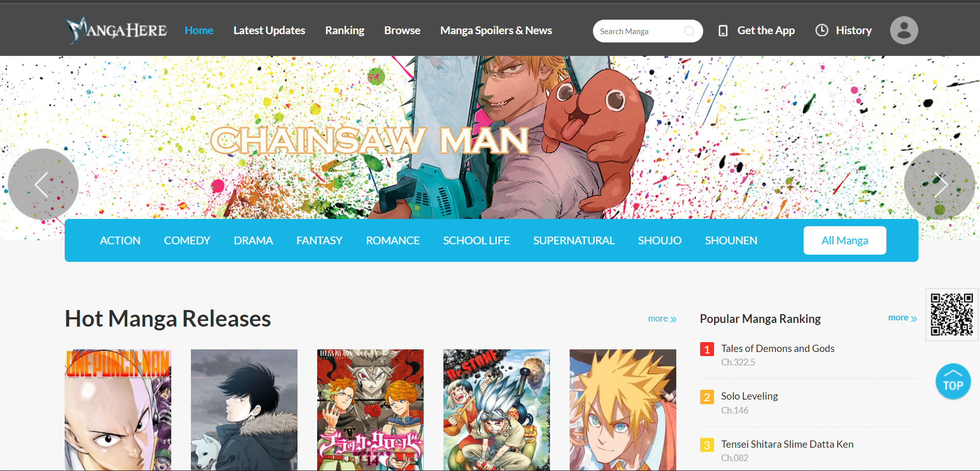Open Solo Leveling ranking entry
980x471 pixels.
pos(749,396)
